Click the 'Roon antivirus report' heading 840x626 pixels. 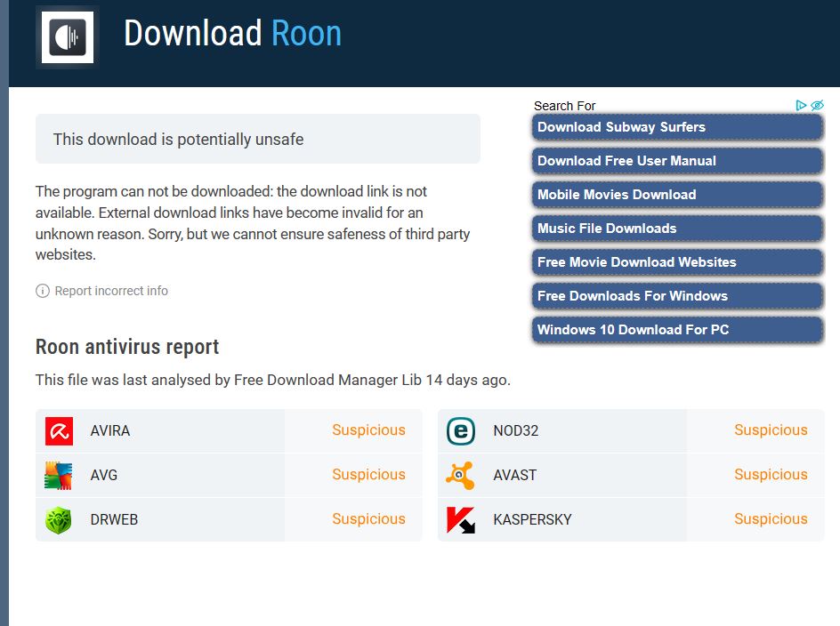coord(127,347)
